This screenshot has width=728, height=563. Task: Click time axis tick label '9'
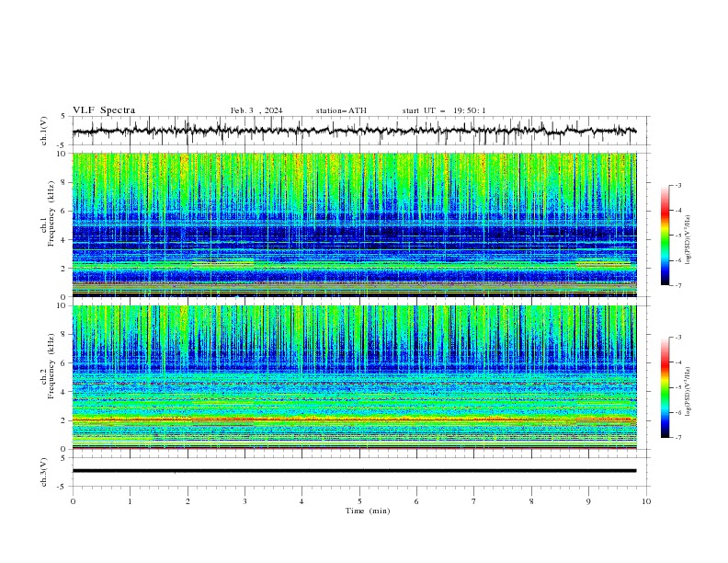click(588, 501)
